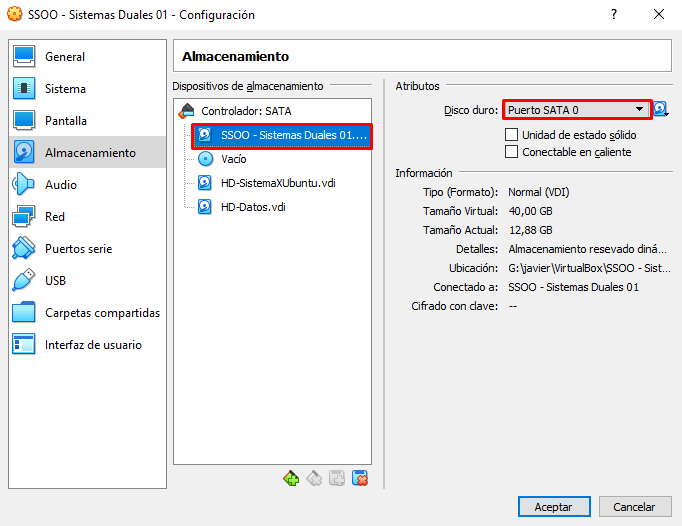
Task: Click the help question mark button
Action: (x=613, y=15)
